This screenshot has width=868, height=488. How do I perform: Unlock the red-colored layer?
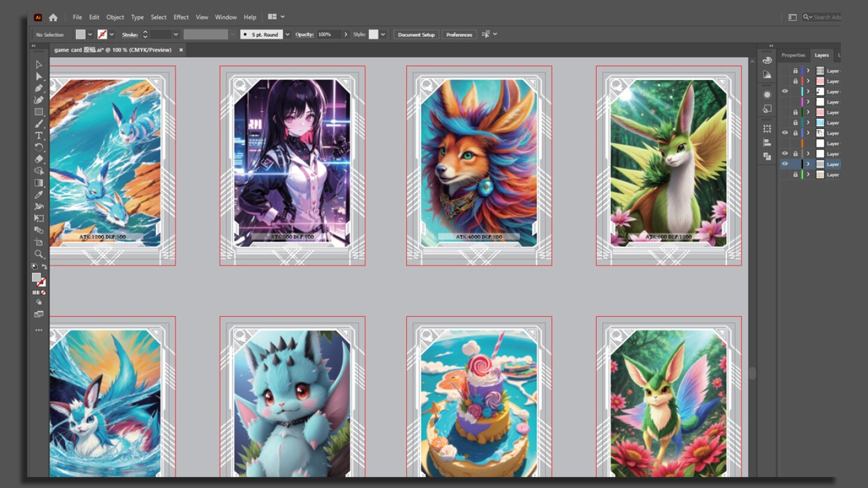click(795, 81)
